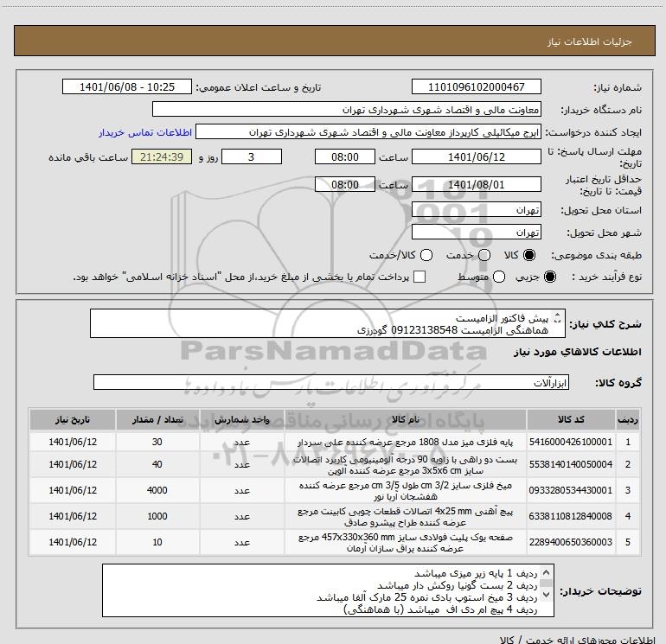Click the request creator name field
Image resolution: width=666 pixels, height=644 pixels.
click(x=368, y=131)
